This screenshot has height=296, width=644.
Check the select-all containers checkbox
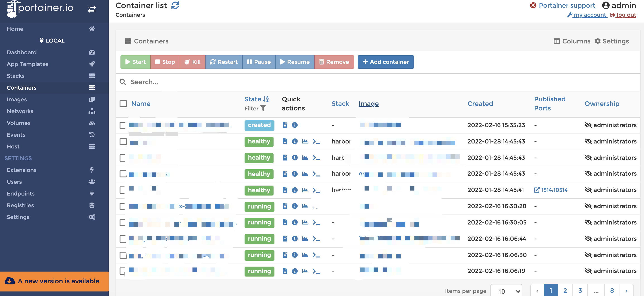[x=123, y=103]
